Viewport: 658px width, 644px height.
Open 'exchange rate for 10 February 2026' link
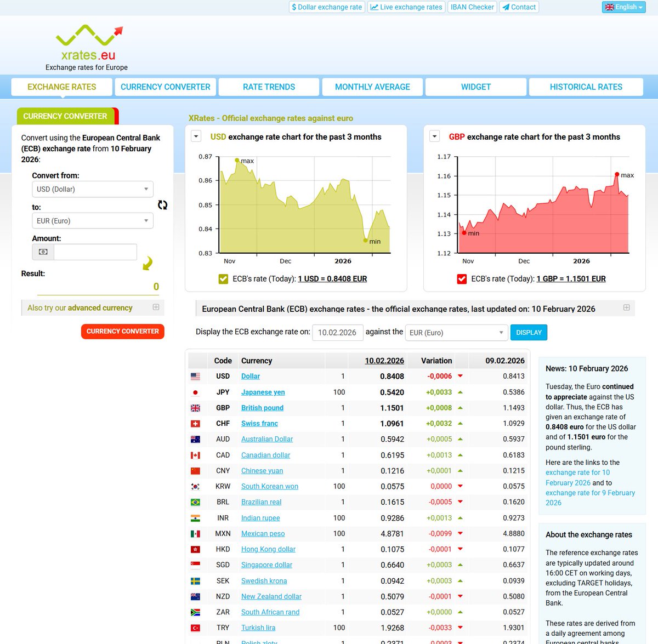(x=578, y=477)
